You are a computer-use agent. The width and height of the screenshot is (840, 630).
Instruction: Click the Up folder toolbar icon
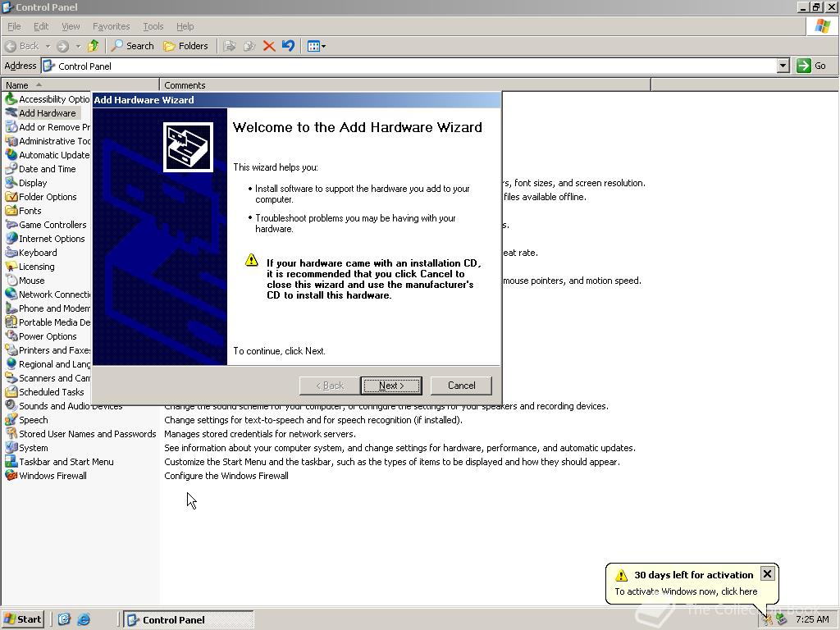94,46
